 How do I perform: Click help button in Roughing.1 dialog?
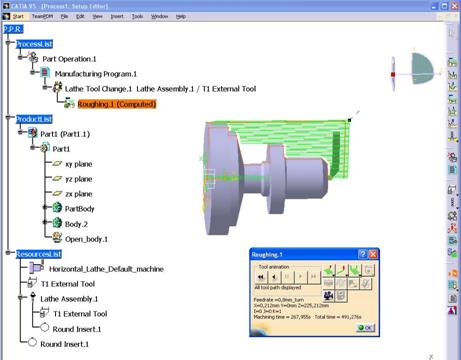pos(363,254)
